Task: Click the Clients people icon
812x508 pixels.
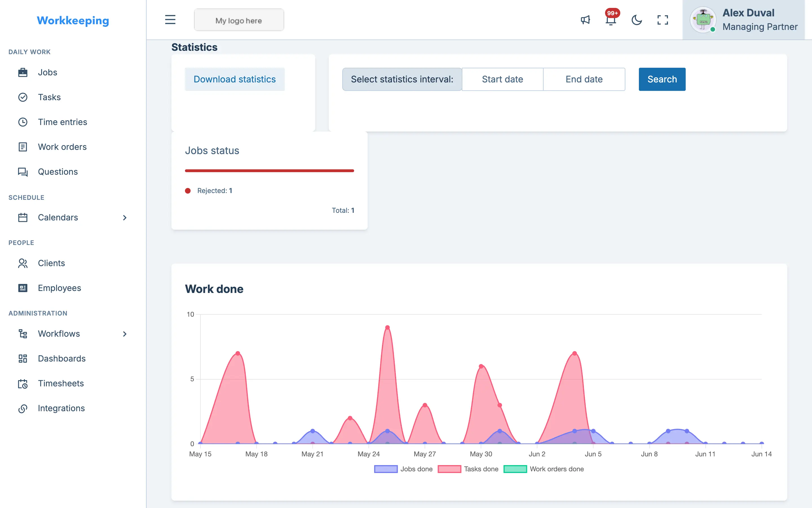Action: tap(23, 263)
